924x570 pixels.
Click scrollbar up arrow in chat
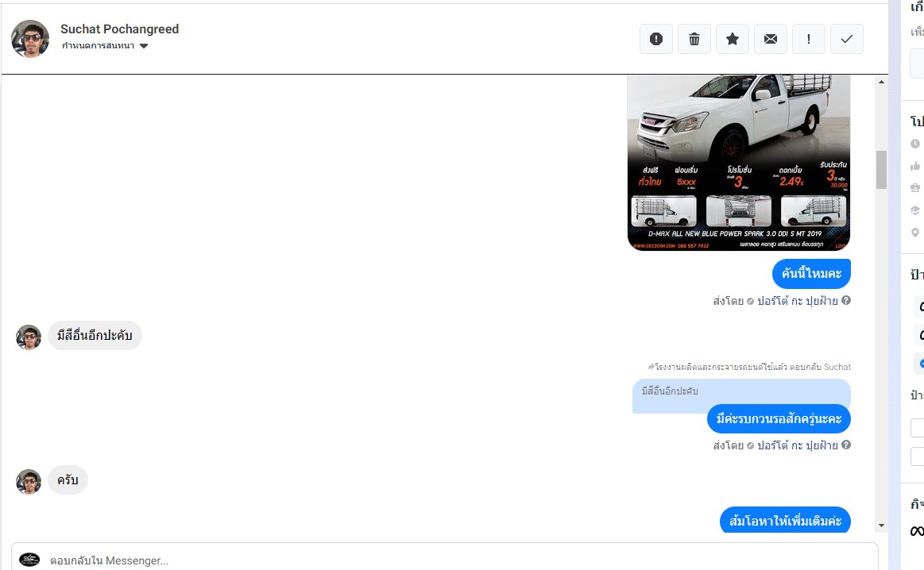click(881, 82)
